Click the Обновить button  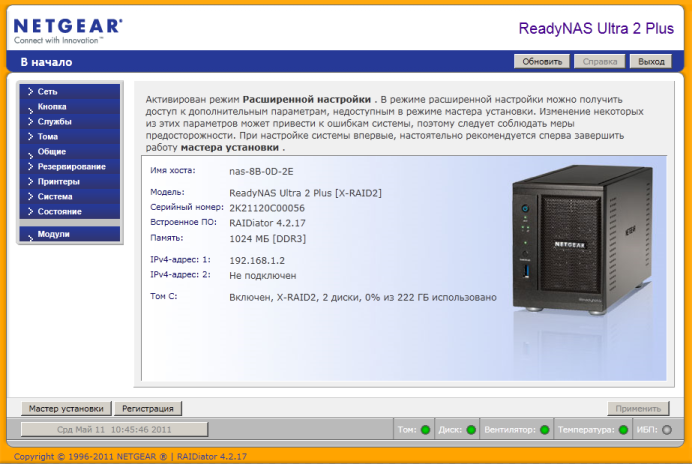(542, 61)
